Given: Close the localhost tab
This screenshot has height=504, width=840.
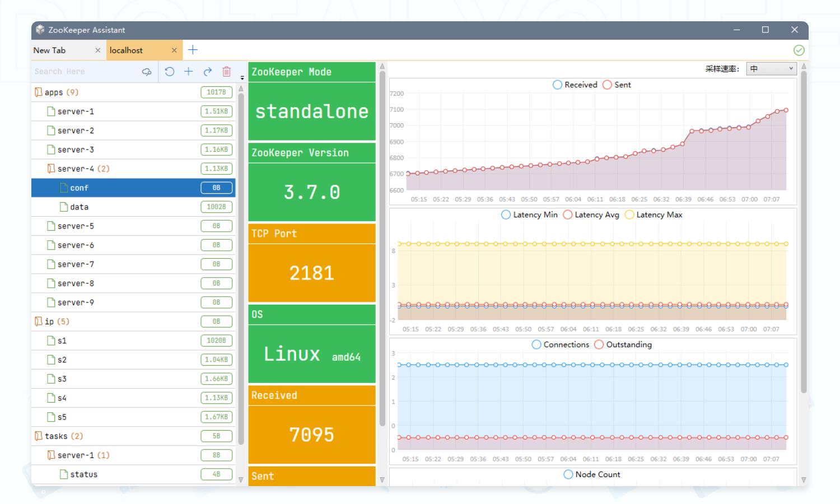Looking at the screenshot, I should pyautogui.click(x=174, y=50).
